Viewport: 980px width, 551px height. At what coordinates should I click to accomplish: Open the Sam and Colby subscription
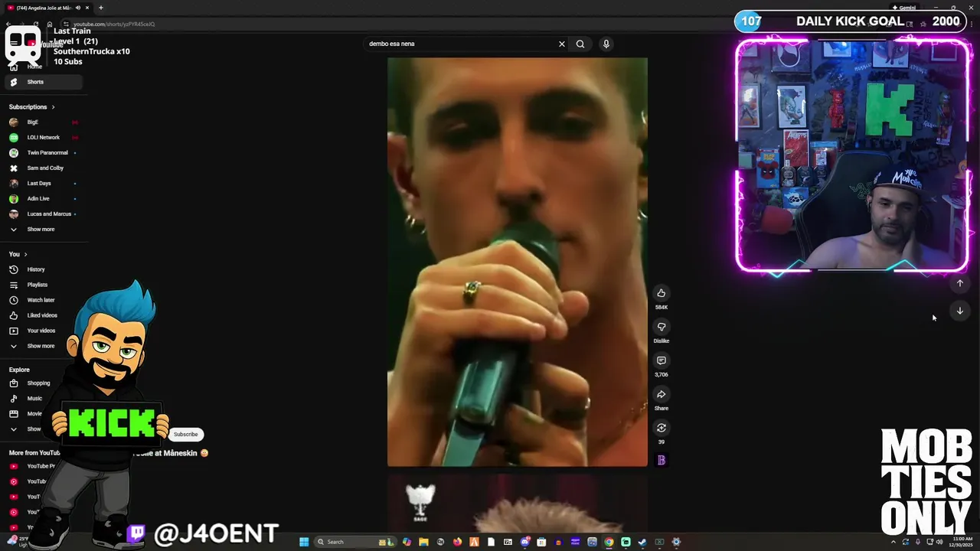[42, 168]
